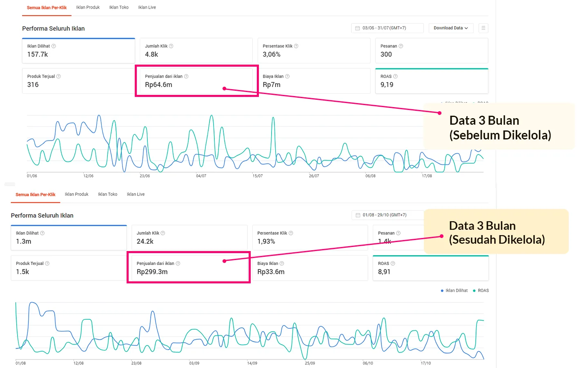The height and width of the screenshot is (368, 588).
Task: Click the help icon next to ROAS 9,19
Action: pyautogui.click(x=394, y=76)
